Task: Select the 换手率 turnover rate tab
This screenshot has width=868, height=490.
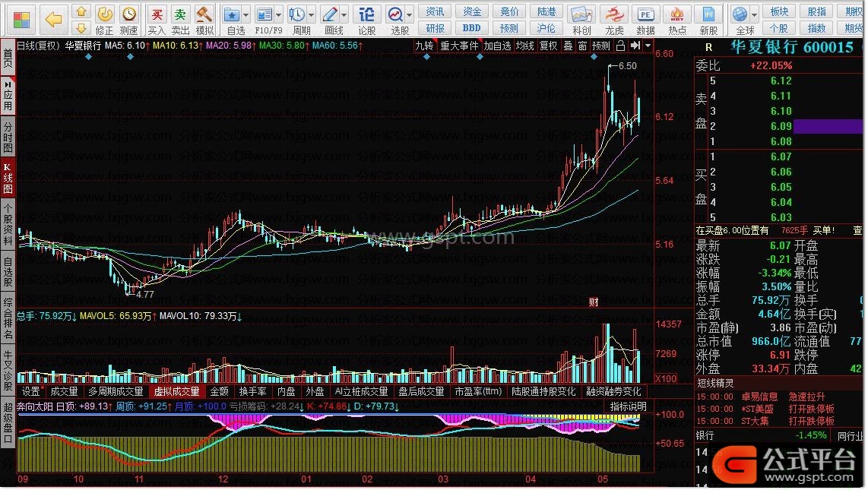Action: [252, 391]
